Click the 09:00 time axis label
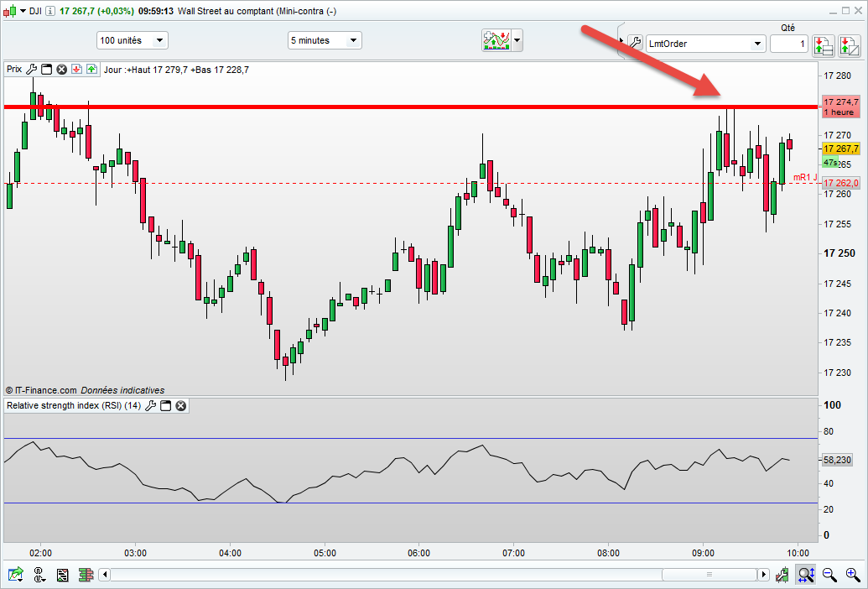The height and width of the screenshot is (589, 868). pyautogui.click(x=703, y=553)
